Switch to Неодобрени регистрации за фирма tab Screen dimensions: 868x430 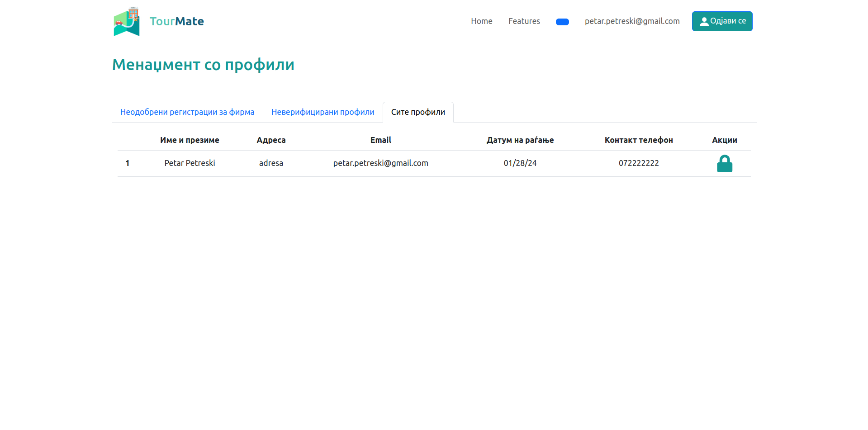187,112
